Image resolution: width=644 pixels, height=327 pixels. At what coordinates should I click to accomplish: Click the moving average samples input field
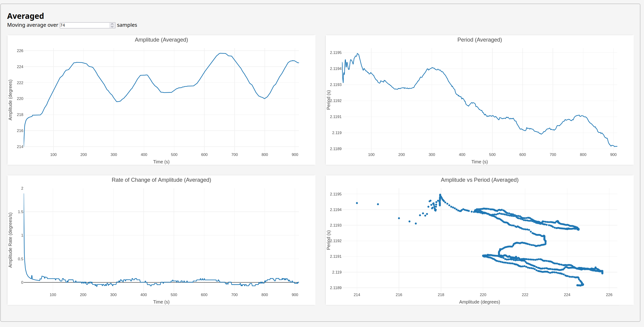[84, 25]
